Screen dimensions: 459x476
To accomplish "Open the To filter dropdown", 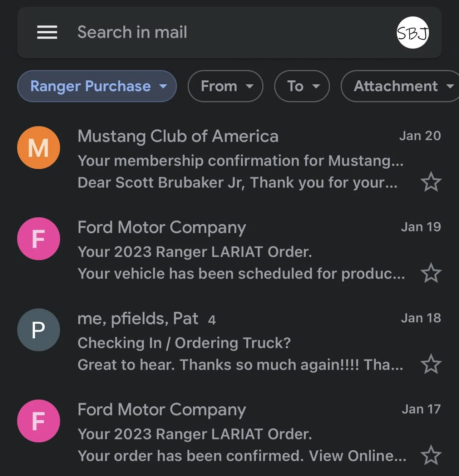I will pos(302,86).
